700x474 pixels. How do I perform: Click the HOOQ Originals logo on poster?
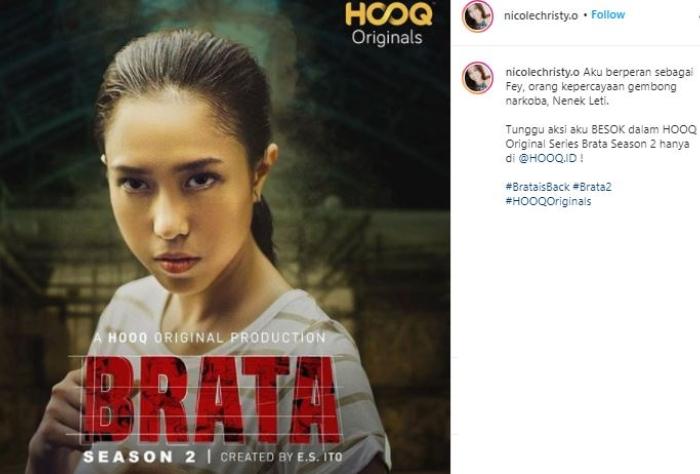[x=388, y=25]
